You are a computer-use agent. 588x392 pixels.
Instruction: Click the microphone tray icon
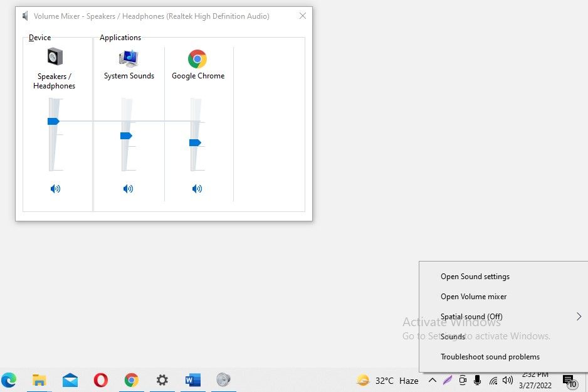pyautogui.click(x=477, y=380)
